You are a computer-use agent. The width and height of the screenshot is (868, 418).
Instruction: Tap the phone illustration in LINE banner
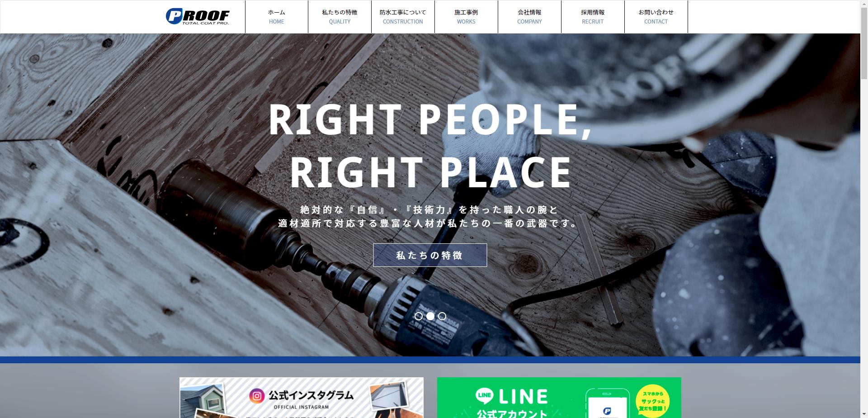(x=607, y=403)
